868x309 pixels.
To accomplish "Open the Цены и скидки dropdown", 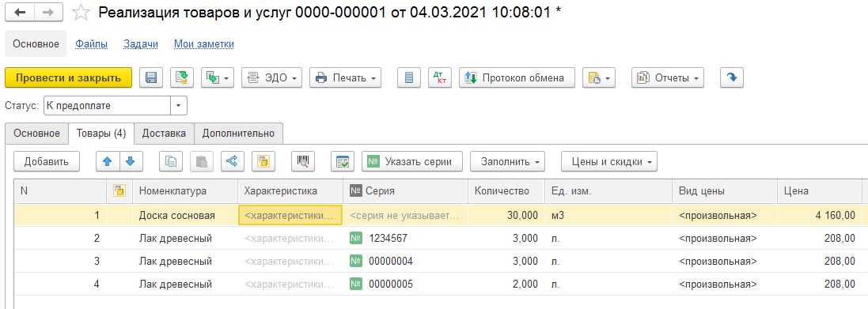I will [x=609, y=161].
